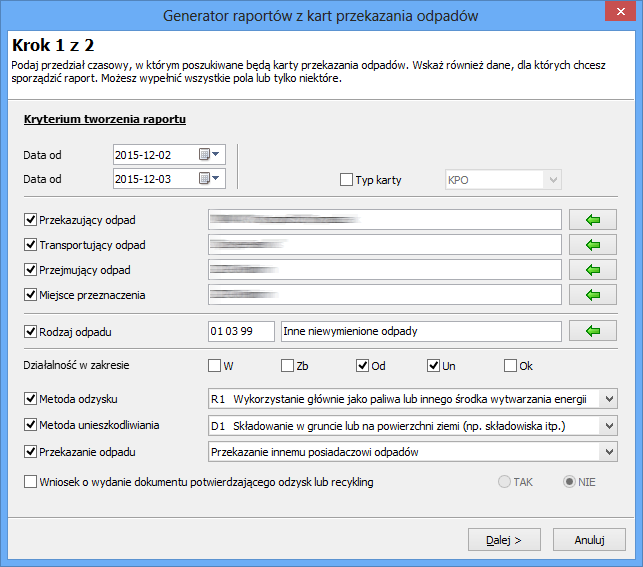Click the waste code field 01 03 99
The height and width of the screenshot is (567, 643).
pyautogui.click(x=240, y=331)
